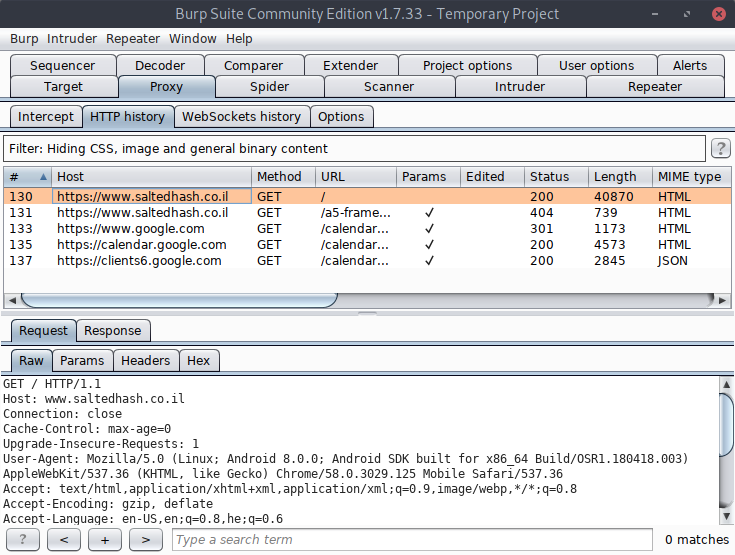735x555 pixels.
Task: Open the Repeater menu
Action: 133,38
